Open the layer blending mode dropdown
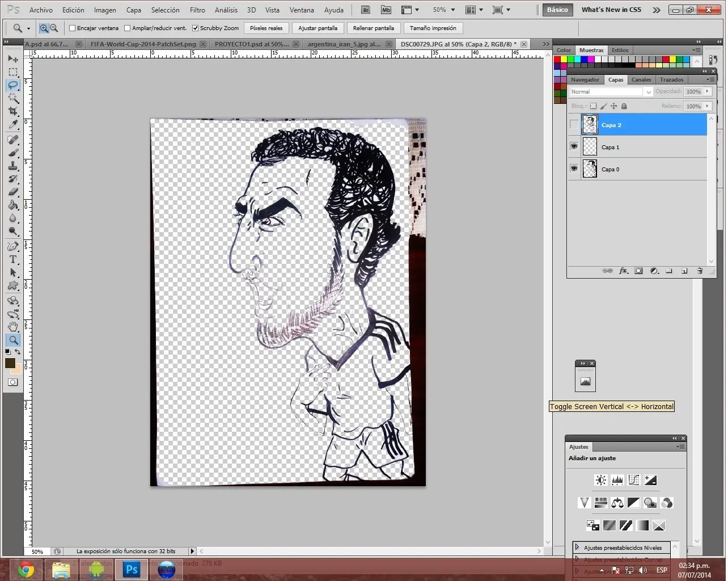The height and width of the screenshot is (581, 728). [612, 92]
